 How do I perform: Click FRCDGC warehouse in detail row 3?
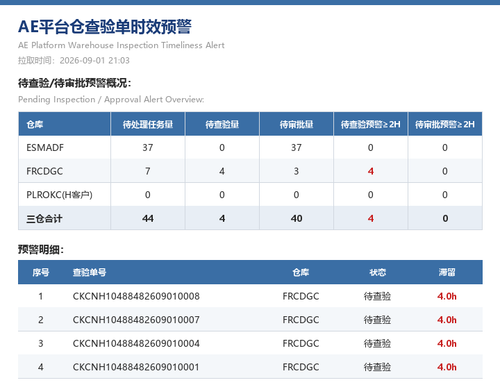tap(301, 343)
